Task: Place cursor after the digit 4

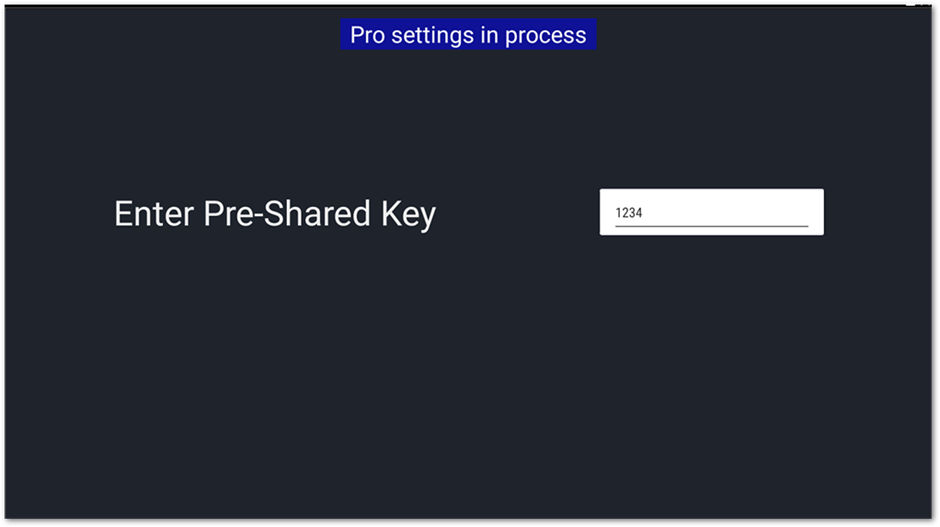Action: point(643,213)
